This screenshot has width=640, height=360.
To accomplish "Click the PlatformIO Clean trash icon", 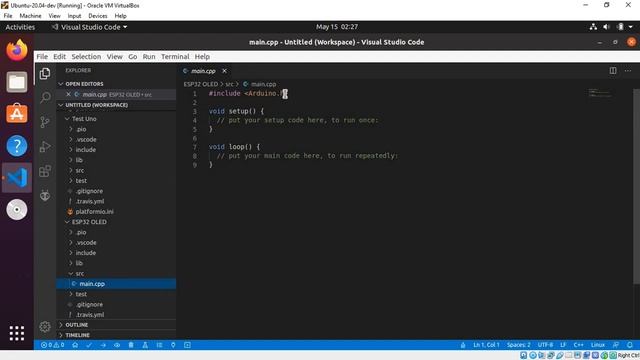I will click(x=131, y=345).
